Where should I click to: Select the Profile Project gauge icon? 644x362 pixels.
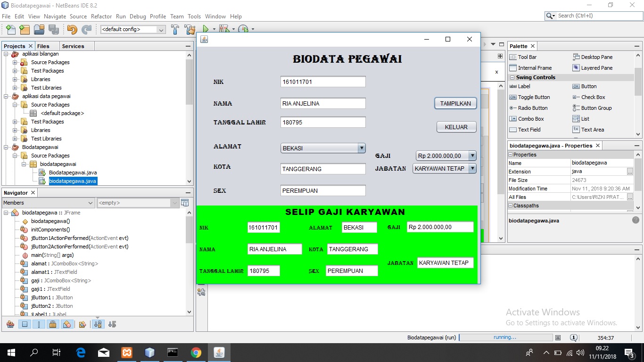(245, 29)
